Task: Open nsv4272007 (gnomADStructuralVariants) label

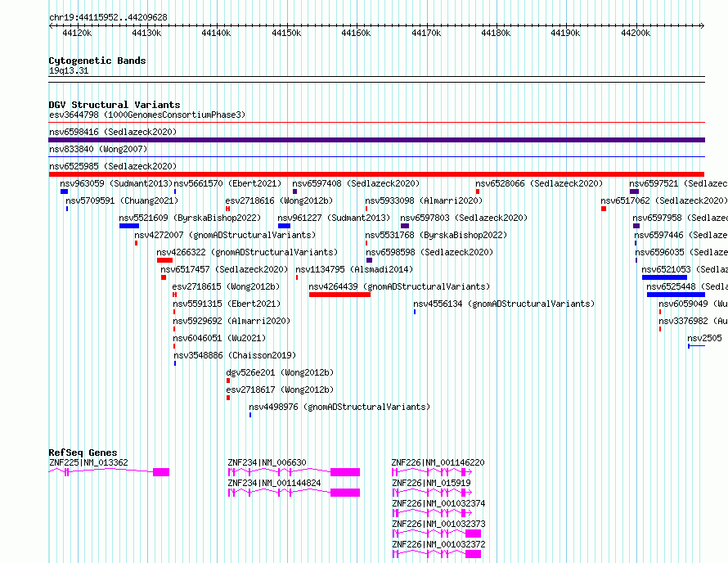Action: (x=225, y=235)
